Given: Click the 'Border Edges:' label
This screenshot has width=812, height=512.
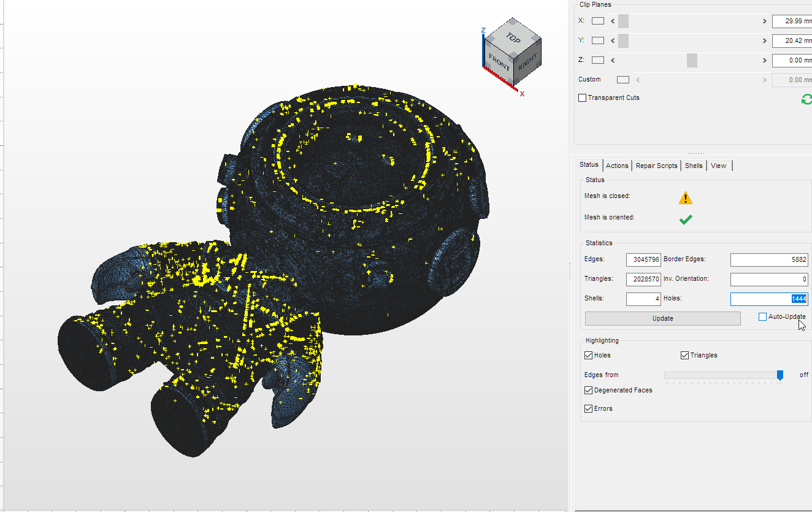Looking at the screenshot, I should coord(684,259).
